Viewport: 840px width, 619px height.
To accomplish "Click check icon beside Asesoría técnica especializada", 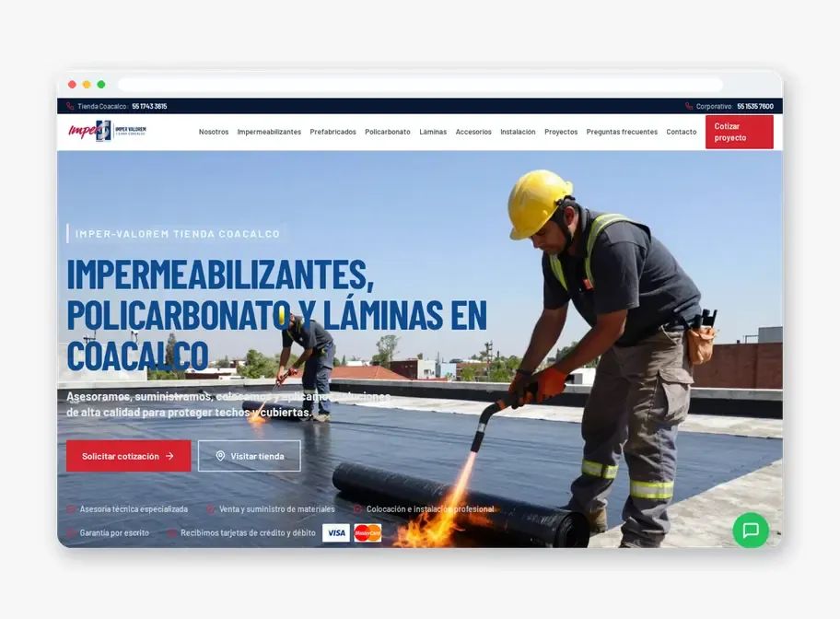I will [x=71, y=509].
